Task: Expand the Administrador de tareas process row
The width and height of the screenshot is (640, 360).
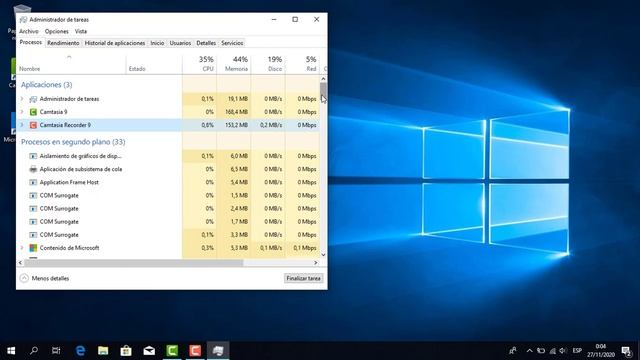Action: [x=22, y=99]
